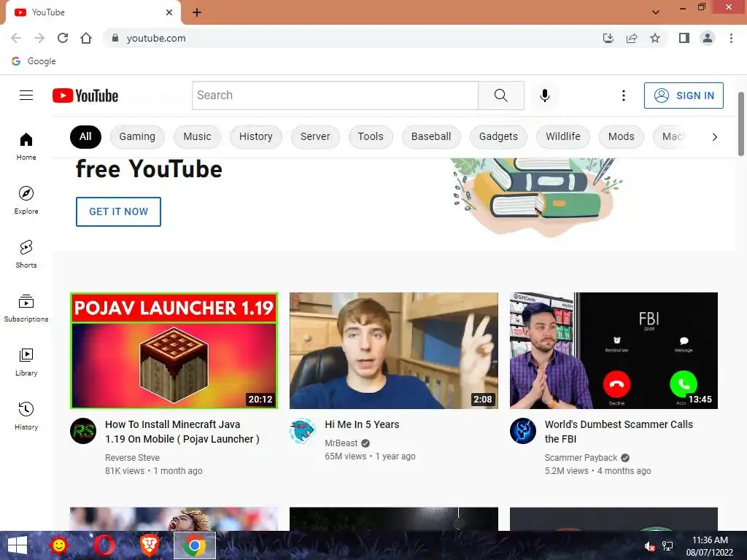The height and width of the screenshot is (560, 747).
Task: Select the History filter chip
Action: [x=256, y=136]
